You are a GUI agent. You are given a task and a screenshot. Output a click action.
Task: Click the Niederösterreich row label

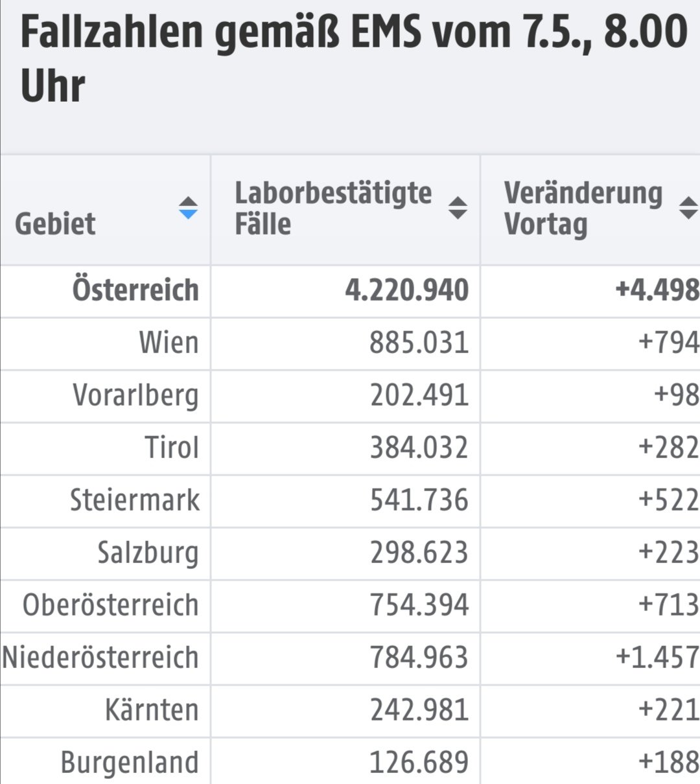point(100,657)
